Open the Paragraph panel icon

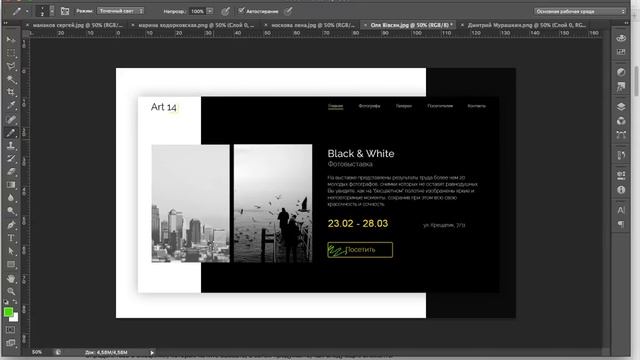621,224
